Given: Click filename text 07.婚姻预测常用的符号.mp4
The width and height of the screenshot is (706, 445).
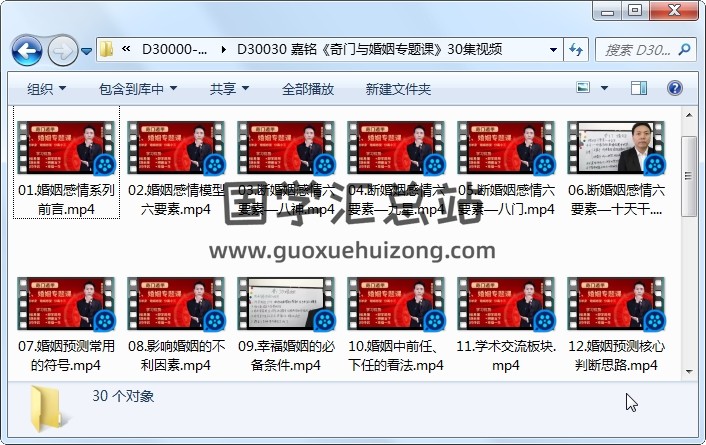Looking at the screenshot, I should coord(66,355).
